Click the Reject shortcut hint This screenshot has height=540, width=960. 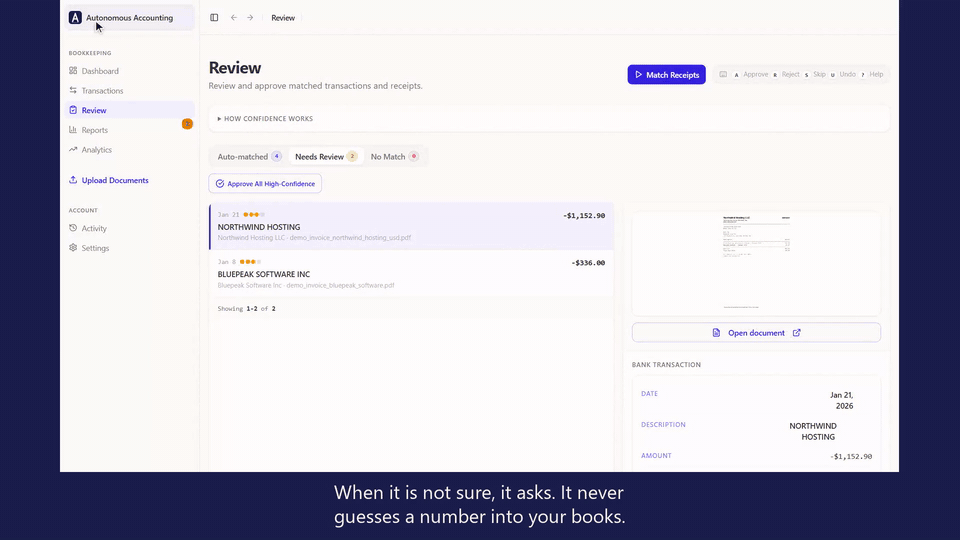coord(786,75)
